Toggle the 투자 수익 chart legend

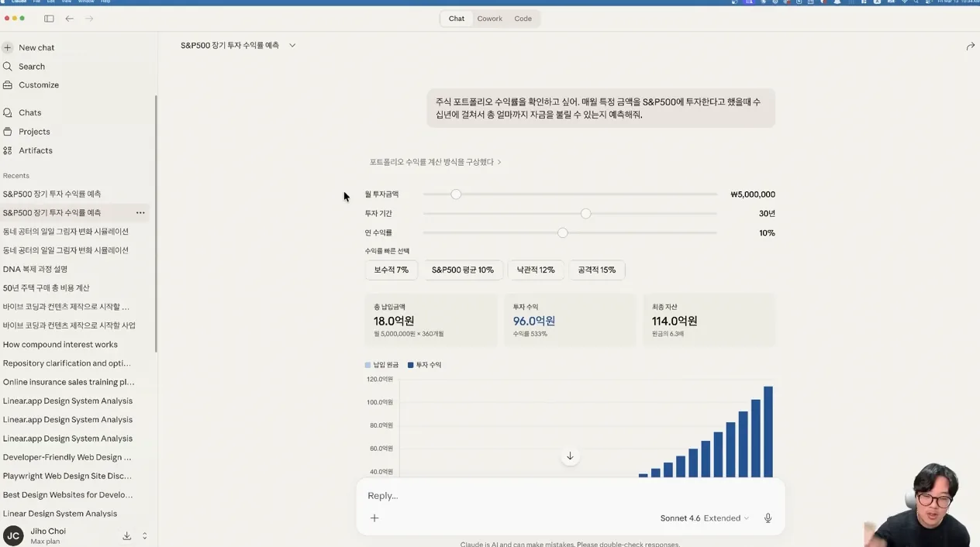pos(424,365)
